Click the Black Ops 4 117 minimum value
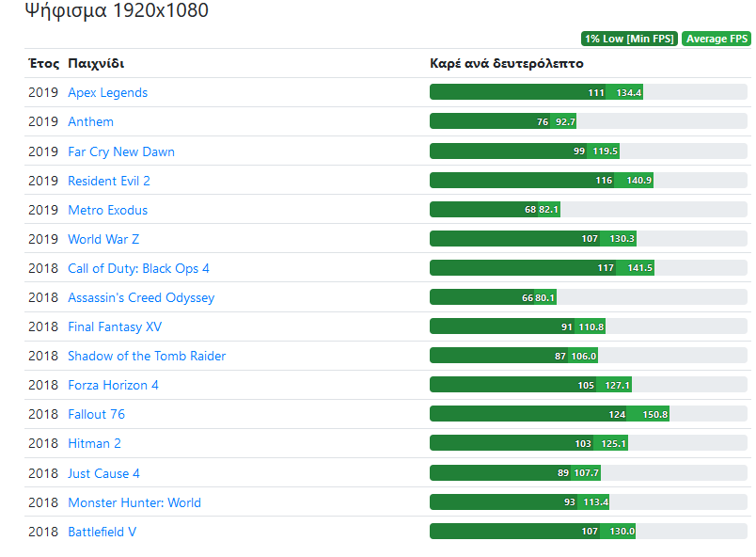The image size is (756, 557). click(x=606, y=267)
